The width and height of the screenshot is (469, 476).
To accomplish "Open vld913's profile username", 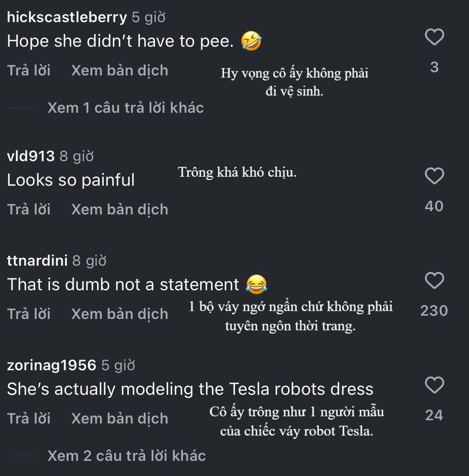I will point(31,156).
